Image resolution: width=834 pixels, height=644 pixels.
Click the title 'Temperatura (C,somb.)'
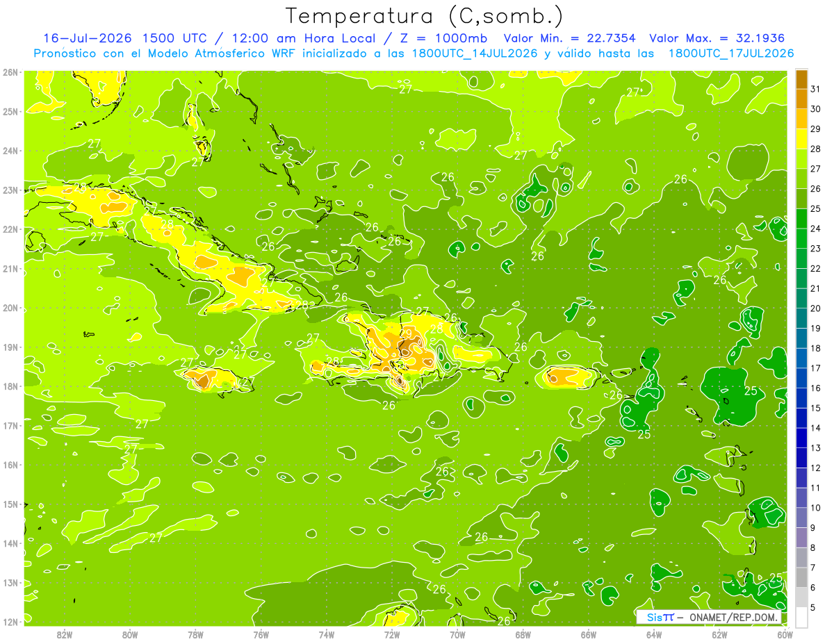point(425,16)
